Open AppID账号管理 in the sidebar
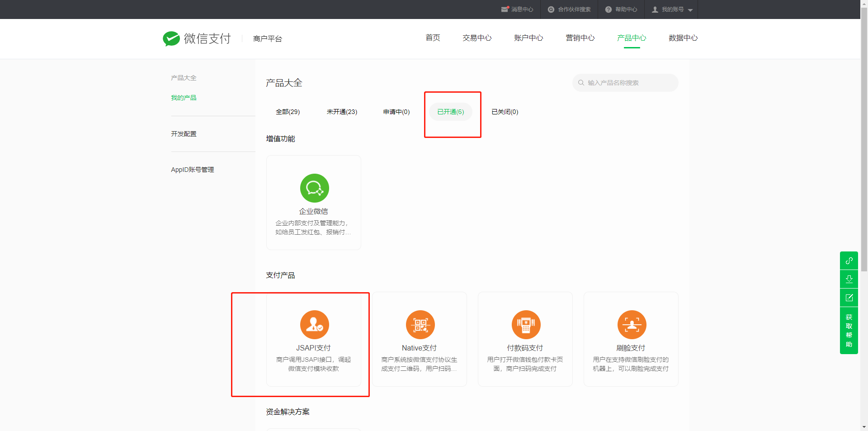 [192, 170]
